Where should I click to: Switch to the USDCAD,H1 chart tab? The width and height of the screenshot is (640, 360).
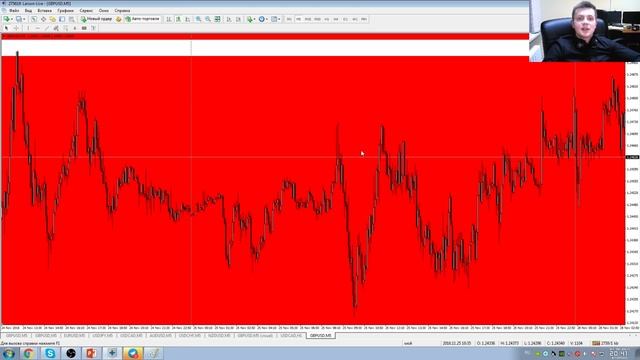291,336
